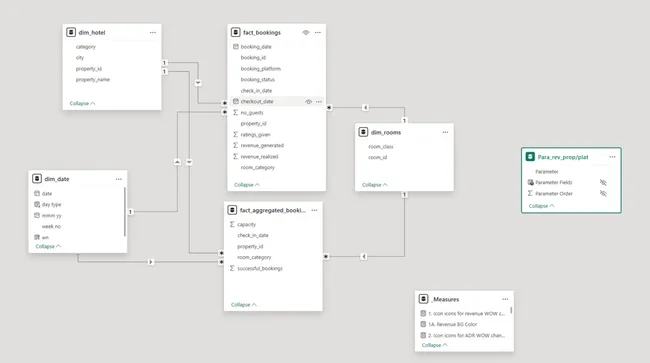The height and width of the screenshot is (363, 650).
Task: Select the wn calculated column icon
Action: (x=37, y=237)
